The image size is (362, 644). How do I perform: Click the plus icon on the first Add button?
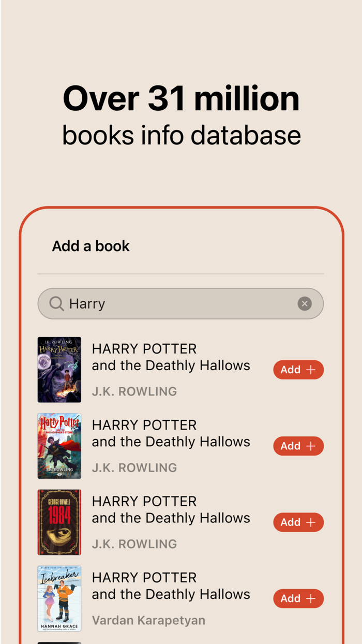[310, 370]
